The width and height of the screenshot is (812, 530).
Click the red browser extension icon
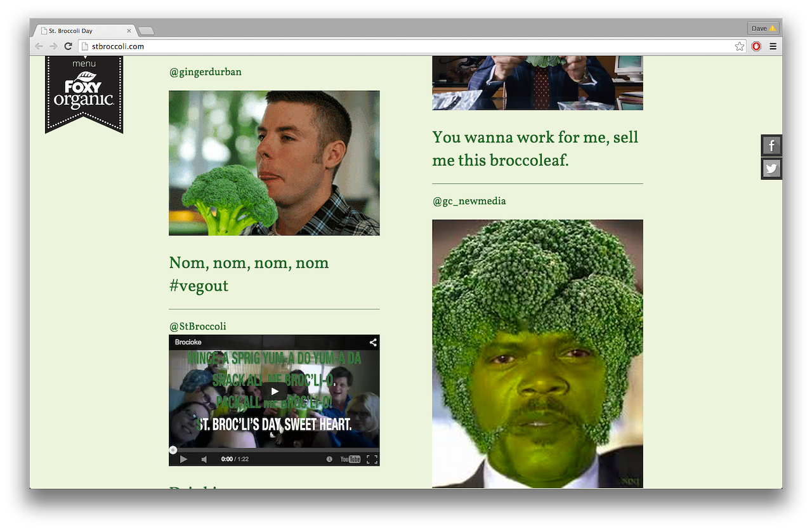tap(756, 46)
